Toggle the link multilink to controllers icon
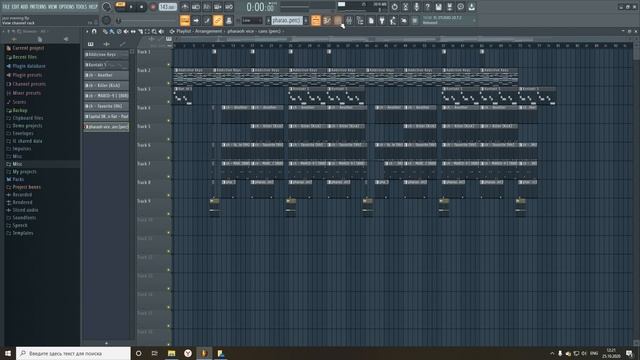The height and width of the screenshot is (360, 640). tap(218, 20)
